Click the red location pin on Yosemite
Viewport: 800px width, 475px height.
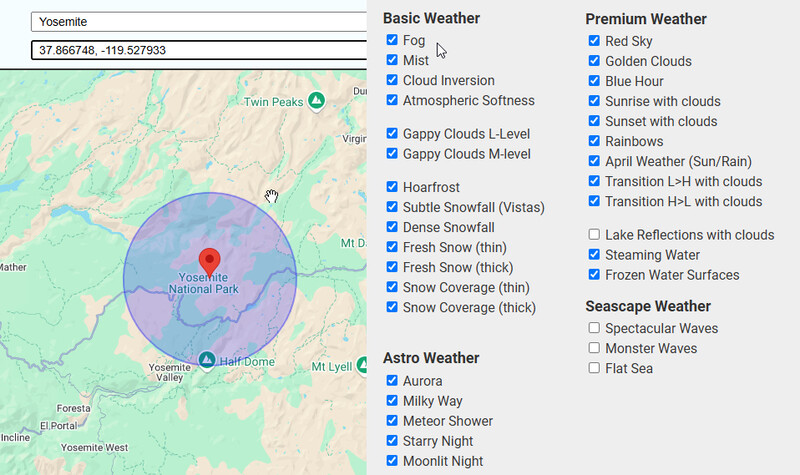[x=209, y=262]
